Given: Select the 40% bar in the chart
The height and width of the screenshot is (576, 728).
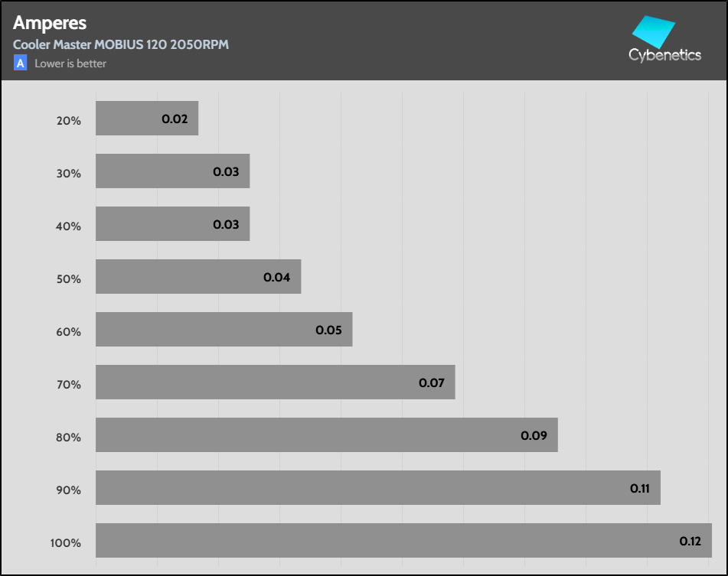Looking at the screenshot, I should pos(172,224).
